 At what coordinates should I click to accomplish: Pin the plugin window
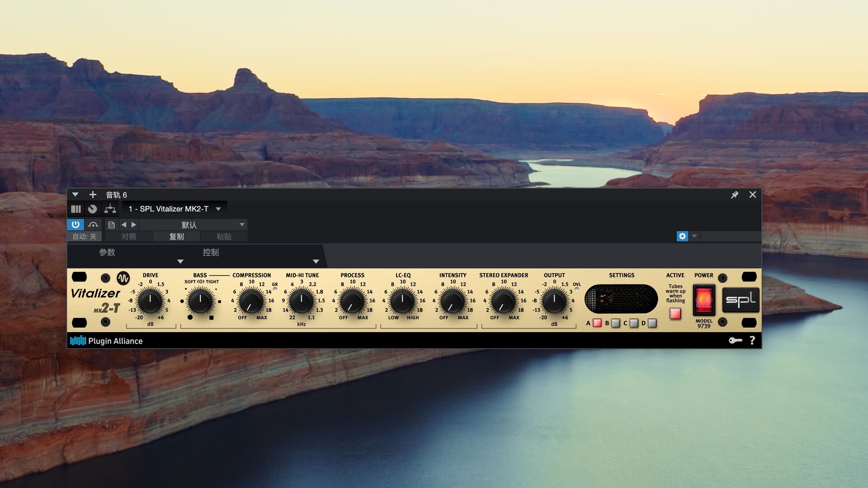[x=735, y=195]
